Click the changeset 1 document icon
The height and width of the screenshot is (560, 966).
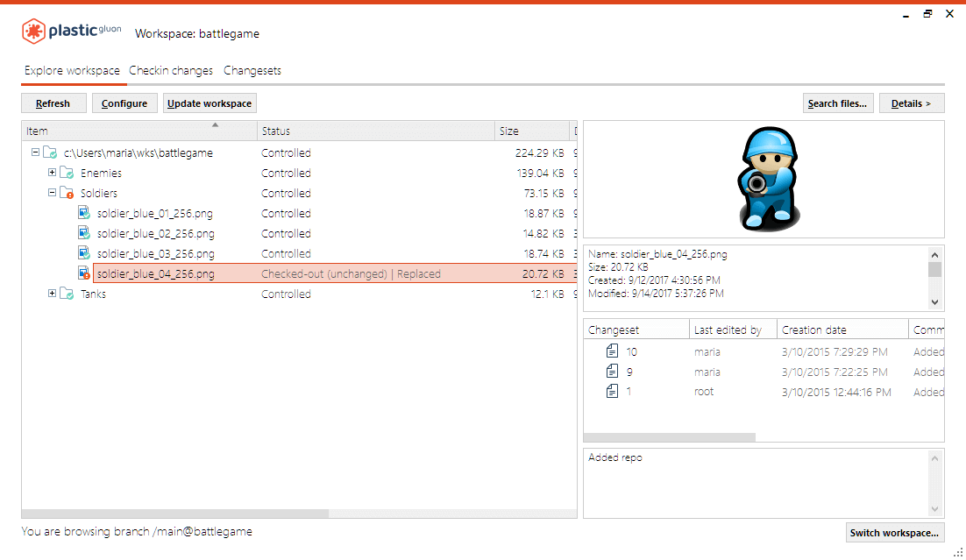[x=612, y=391]
